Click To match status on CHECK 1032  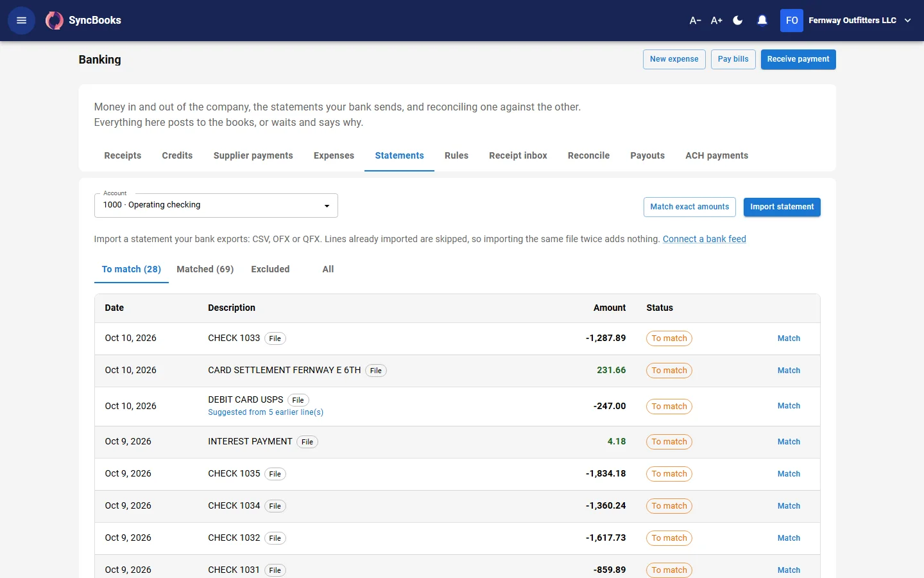669,538
